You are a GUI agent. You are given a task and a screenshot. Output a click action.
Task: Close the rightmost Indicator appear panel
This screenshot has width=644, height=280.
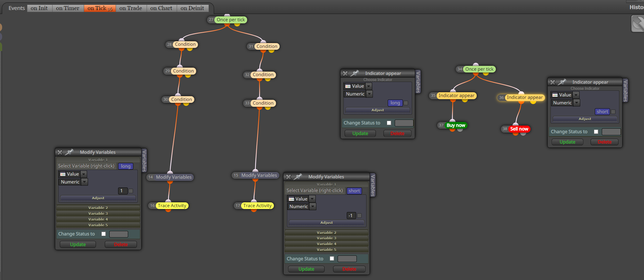(x=553, y=82)
